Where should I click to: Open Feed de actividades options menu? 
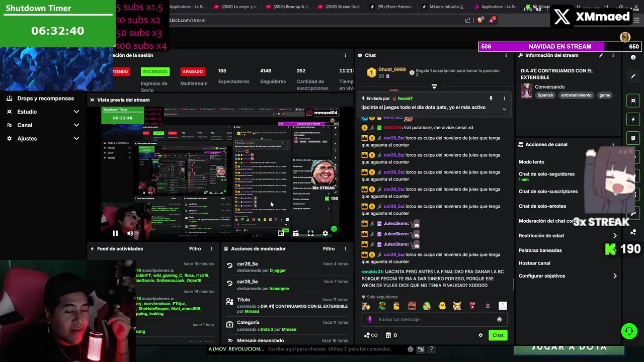tap(212, 249)
